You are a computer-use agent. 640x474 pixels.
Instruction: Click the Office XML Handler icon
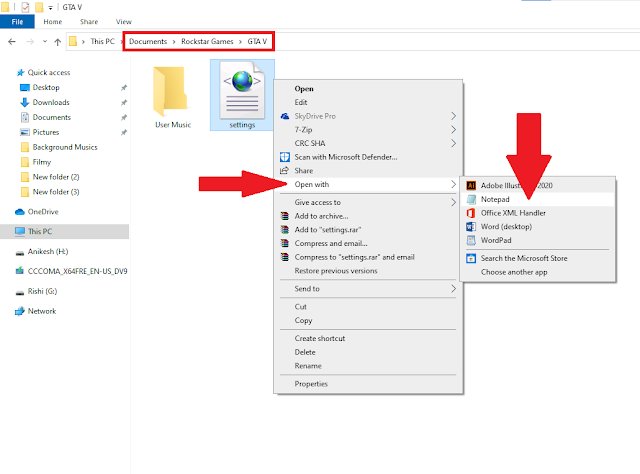(x=471, y=213)
